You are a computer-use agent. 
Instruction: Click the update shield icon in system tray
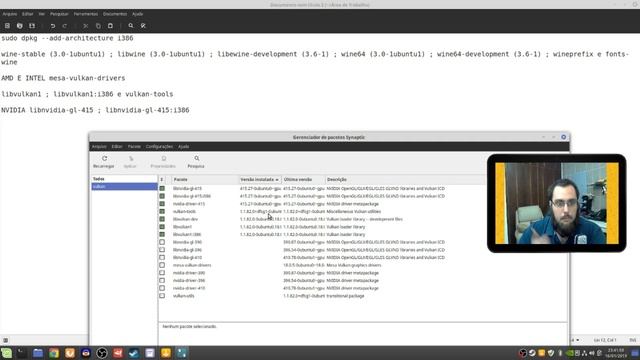pos(551,353)
